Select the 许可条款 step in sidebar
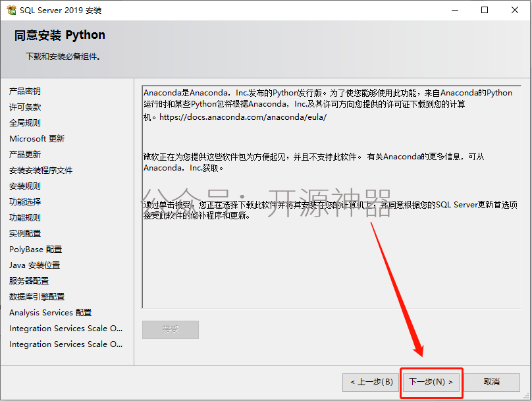The width and height of the screenshot is (532, 401). click(x=25, y=107)
